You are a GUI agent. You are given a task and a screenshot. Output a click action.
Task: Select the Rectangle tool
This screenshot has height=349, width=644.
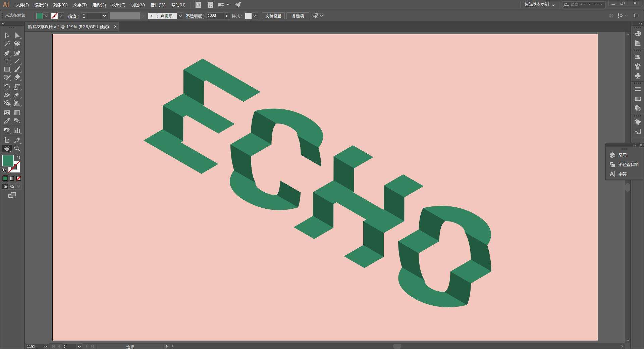coord(7,69)
